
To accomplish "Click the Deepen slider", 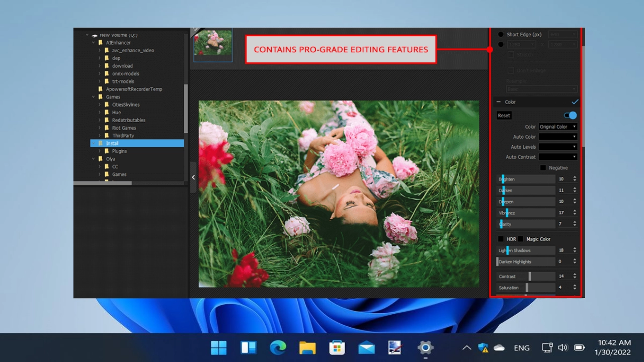I will pos(526,202).
